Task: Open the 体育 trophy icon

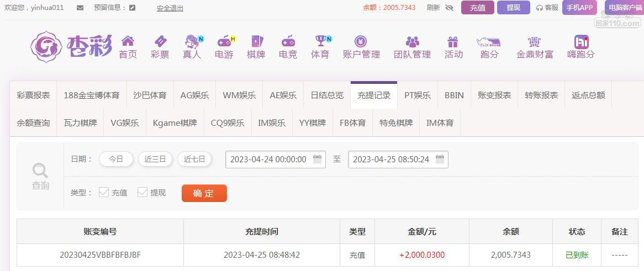Action: click(x=320, y=41)
